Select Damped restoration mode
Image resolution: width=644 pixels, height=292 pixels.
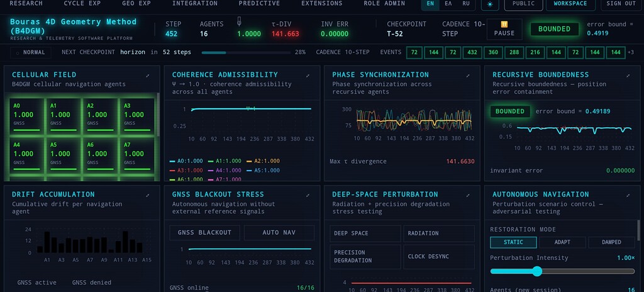click(x=611, y=242)
